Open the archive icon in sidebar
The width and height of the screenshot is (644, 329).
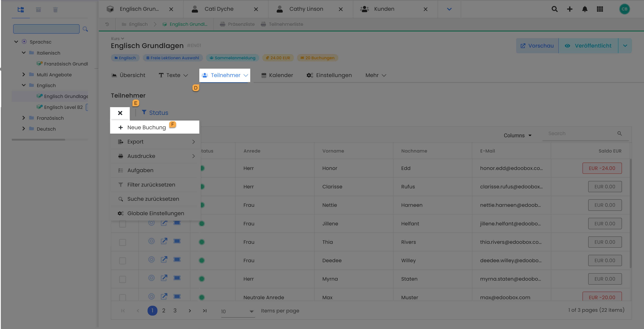point(38,10)
